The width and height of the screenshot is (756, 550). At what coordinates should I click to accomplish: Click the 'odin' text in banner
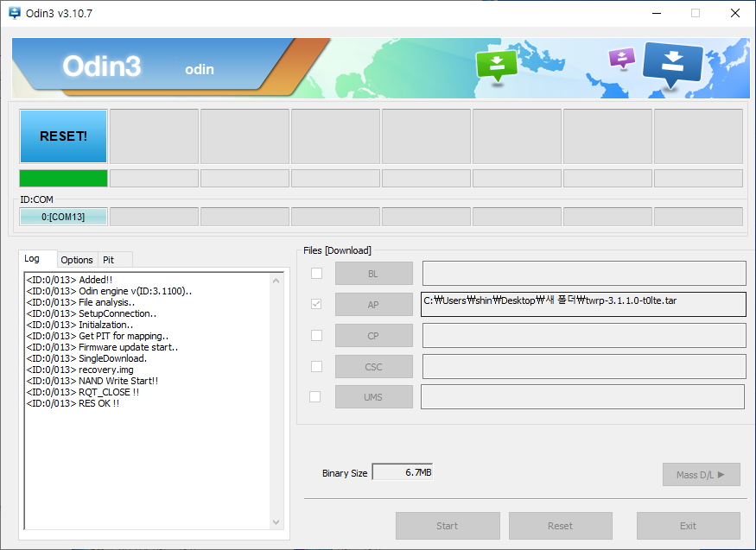[200, 69]
